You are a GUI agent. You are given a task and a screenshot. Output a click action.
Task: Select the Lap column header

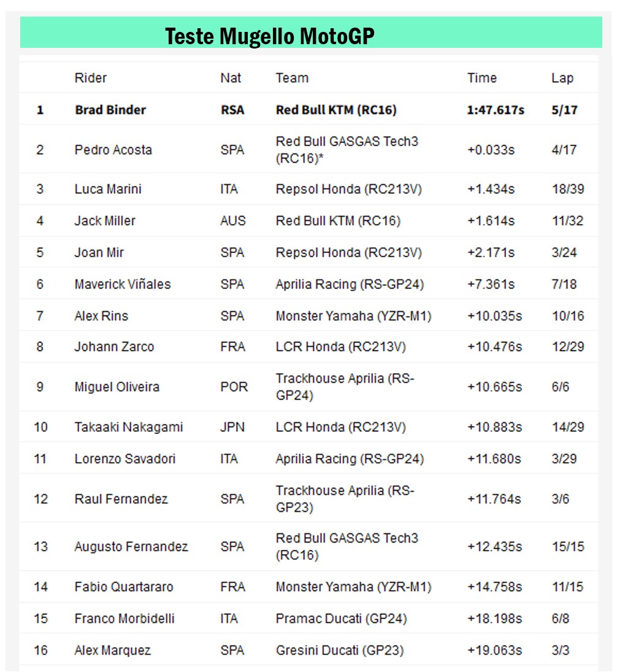pos(562,78)
